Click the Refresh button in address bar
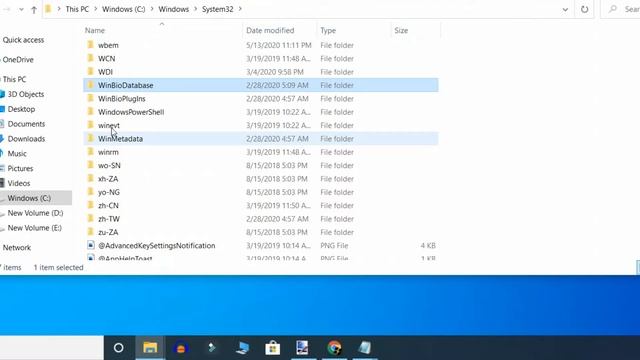640x360 pixels. click(x=584, y=9)
